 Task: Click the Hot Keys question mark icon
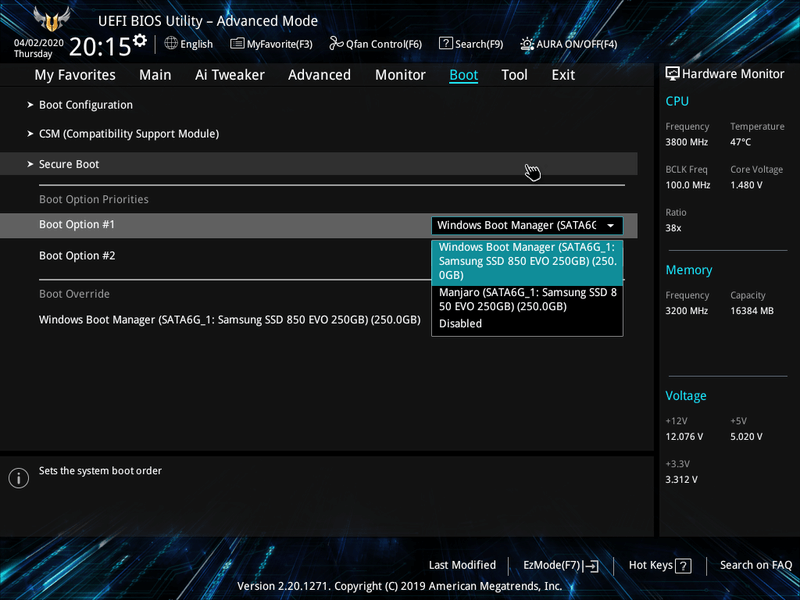tap(683, 565)
